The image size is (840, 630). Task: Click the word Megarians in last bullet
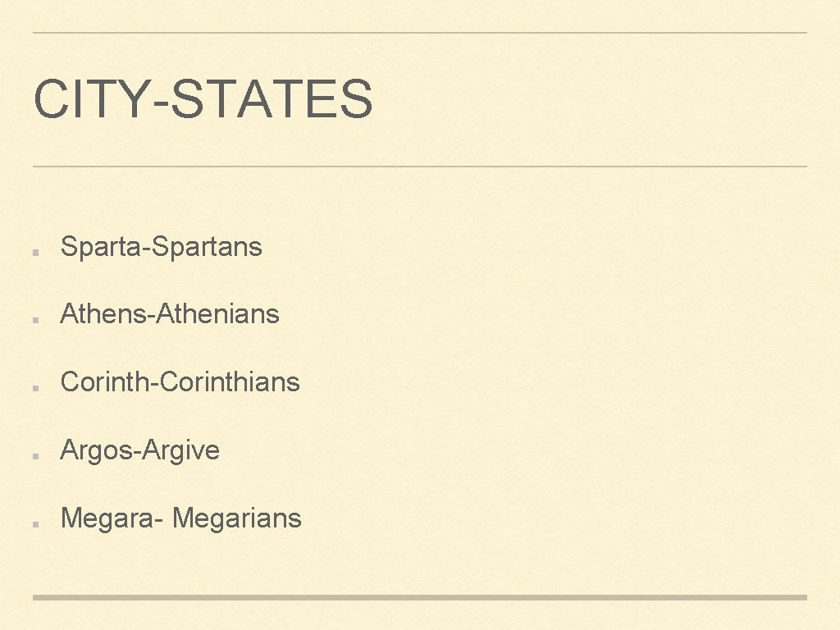tap(237, 518)
